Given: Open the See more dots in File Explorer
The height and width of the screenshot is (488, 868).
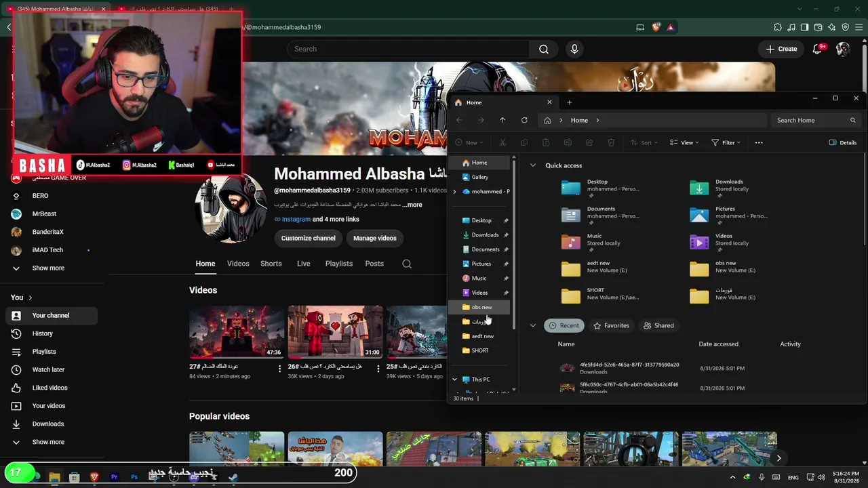Looking at the screenshot, I should point(759,142).
